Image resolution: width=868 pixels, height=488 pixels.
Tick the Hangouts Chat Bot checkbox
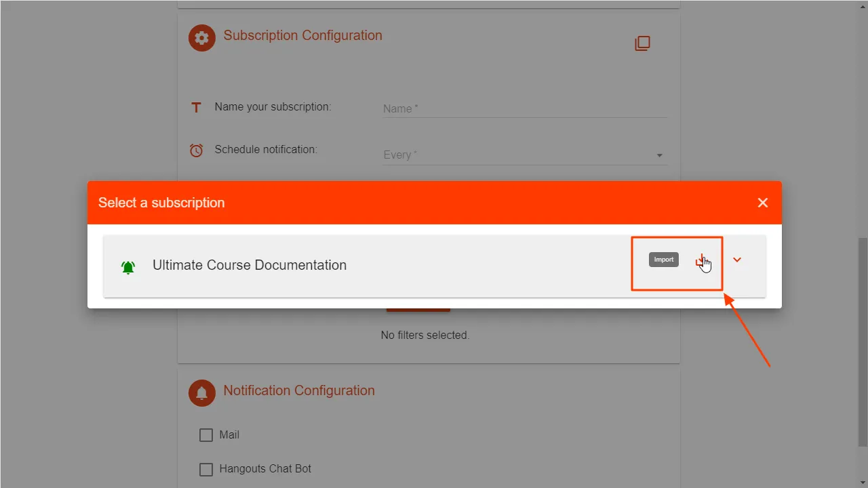[206, 469]
